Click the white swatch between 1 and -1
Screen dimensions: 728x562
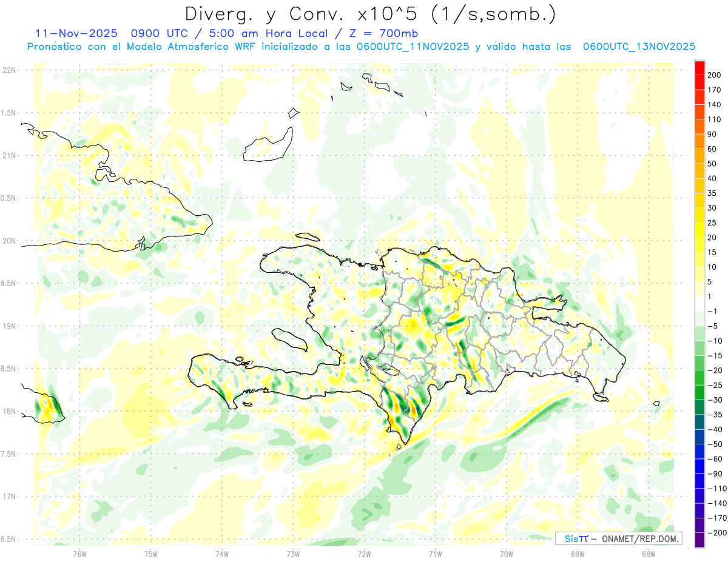click(699, 304)
